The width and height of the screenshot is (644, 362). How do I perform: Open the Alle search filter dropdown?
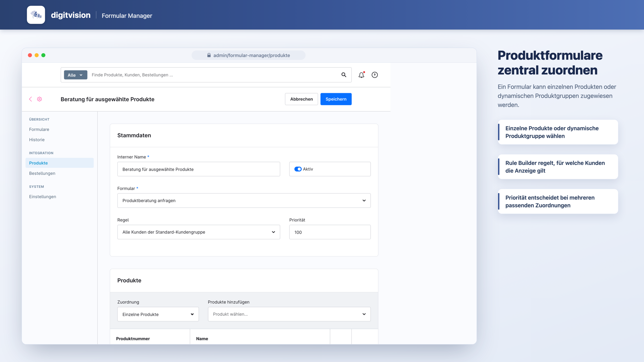click(x=75, y=75)
